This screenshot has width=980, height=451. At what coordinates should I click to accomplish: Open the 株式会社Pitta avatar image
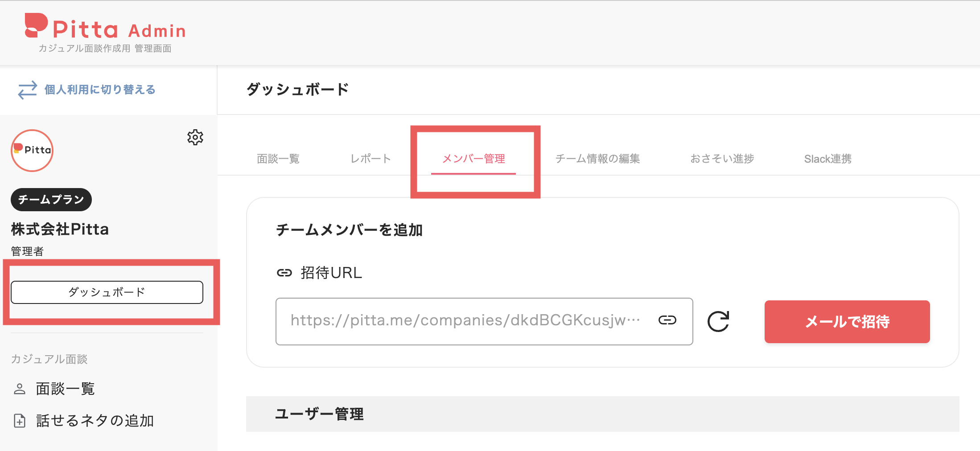pyautogui.click(x=32, y=150)
